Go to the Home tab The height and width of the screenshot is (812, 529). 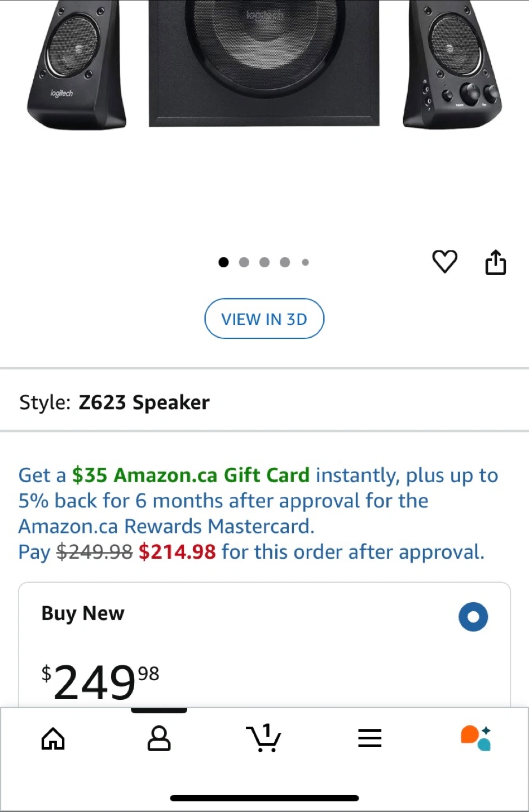click(53, 738)
